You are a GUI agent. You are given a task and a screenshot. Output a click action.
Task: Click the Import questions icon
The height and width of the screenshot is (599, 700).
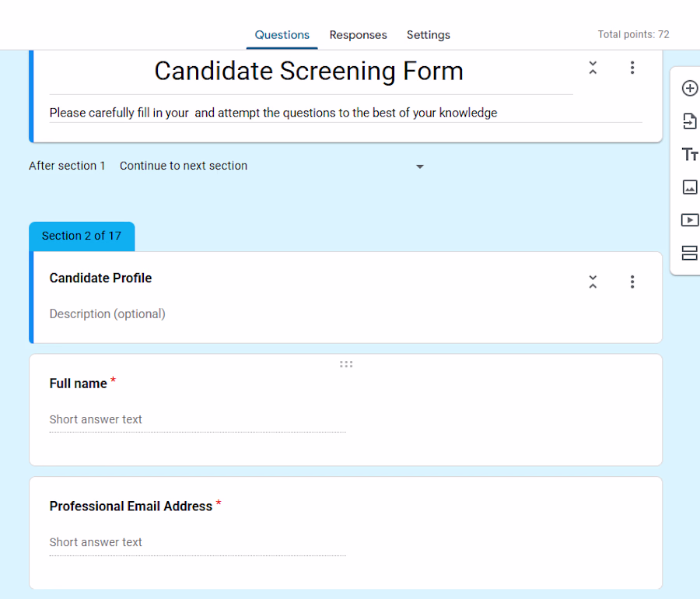point(689,121)
